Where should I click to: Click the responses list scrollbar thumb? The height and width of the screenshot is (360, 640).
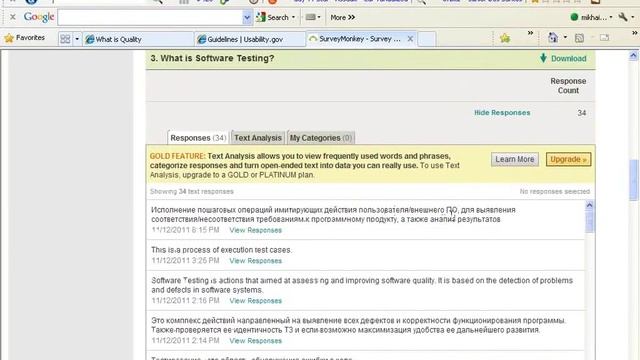(589, 222)
